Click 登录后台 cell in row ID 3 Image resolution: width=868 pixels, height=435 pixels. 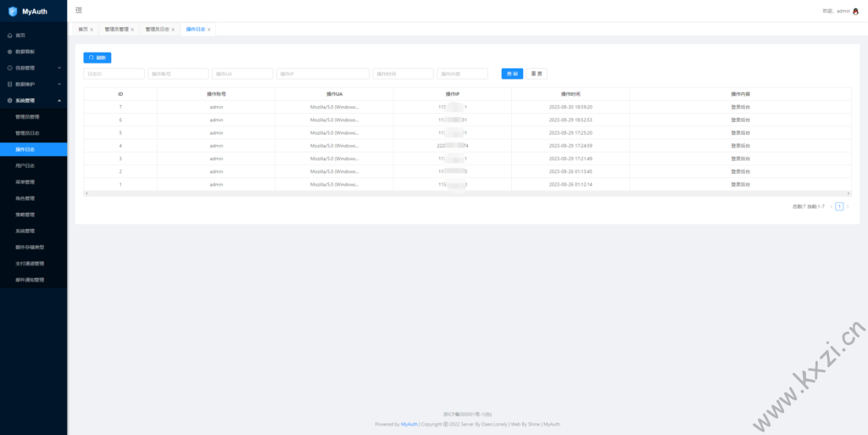741,159
